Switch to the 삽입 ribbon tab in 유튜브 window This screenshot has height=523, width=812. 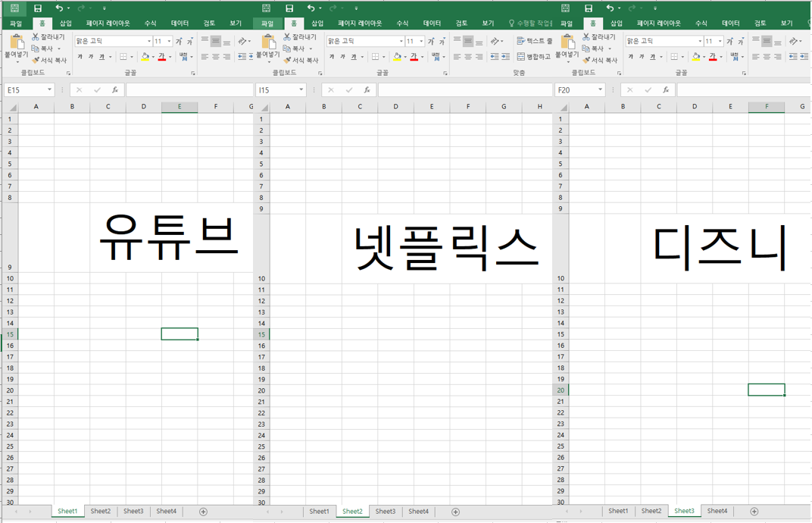[65, 23]
